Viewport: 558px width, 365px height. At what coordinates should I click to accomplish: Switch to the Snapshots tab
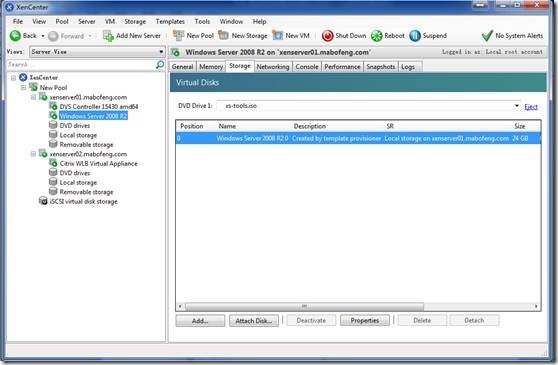(381, 67)
